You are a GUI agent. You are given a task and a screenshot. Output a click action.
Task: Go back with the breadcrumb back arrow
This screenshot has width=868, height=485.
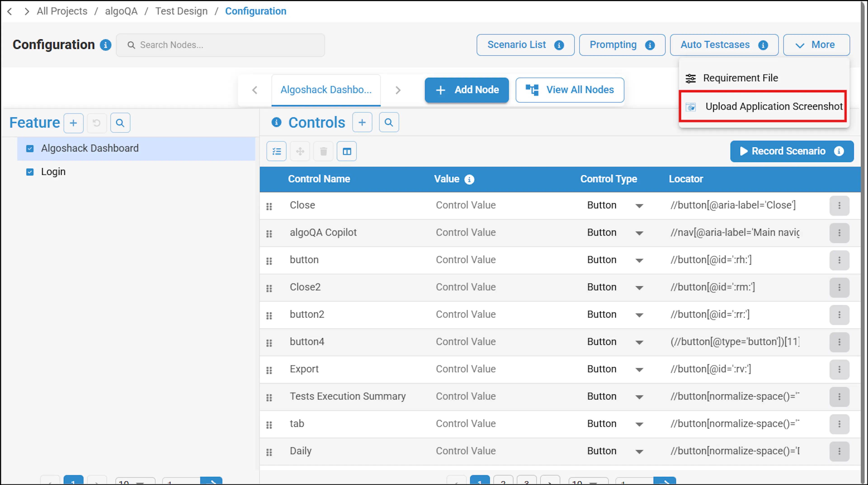10,12
